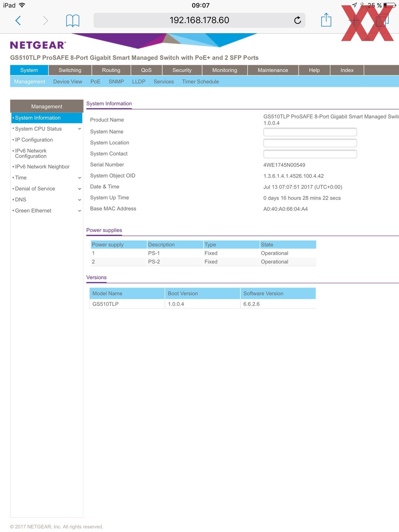Click the GS510TLP model name cell
Screen dimensions: 399x532
[127, 304]
